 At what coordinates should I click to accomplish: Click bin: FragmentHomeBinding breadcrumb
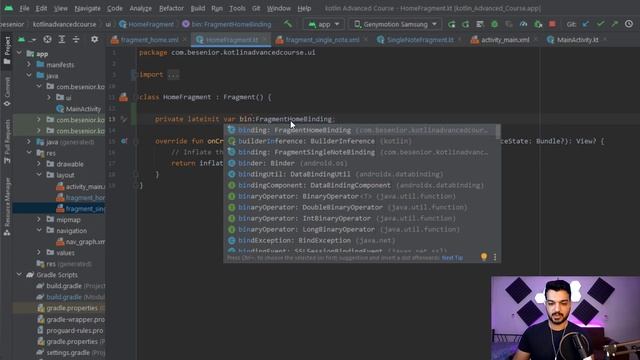click(227, 24)
